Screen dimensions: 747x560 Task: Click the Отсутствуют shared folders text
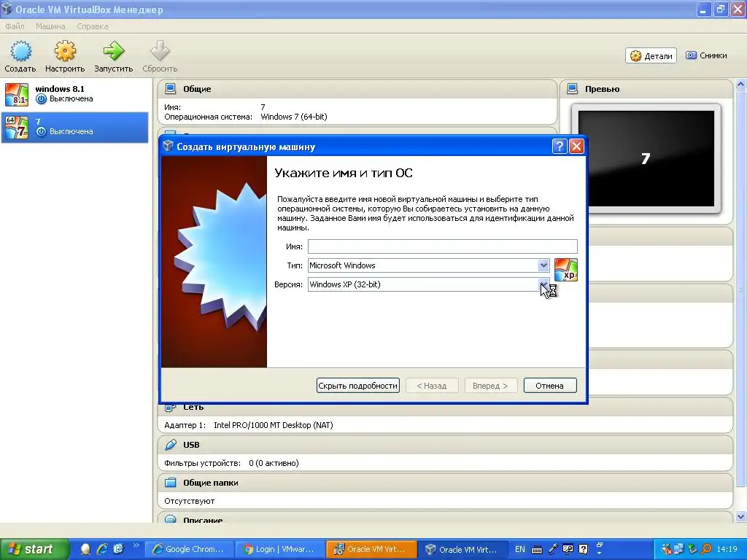click(190, 501)
